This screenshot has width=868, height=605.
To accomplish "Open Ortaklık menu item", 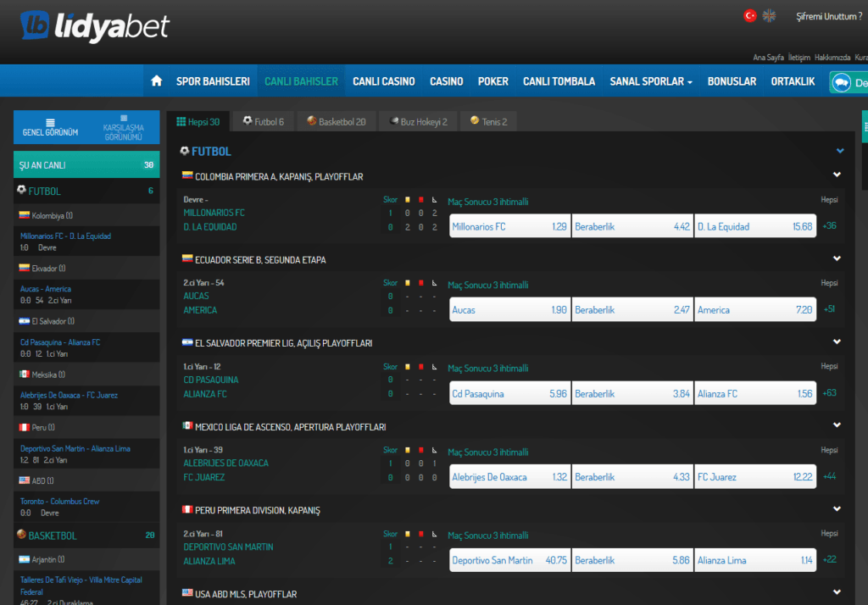I will tap(793, 81).
